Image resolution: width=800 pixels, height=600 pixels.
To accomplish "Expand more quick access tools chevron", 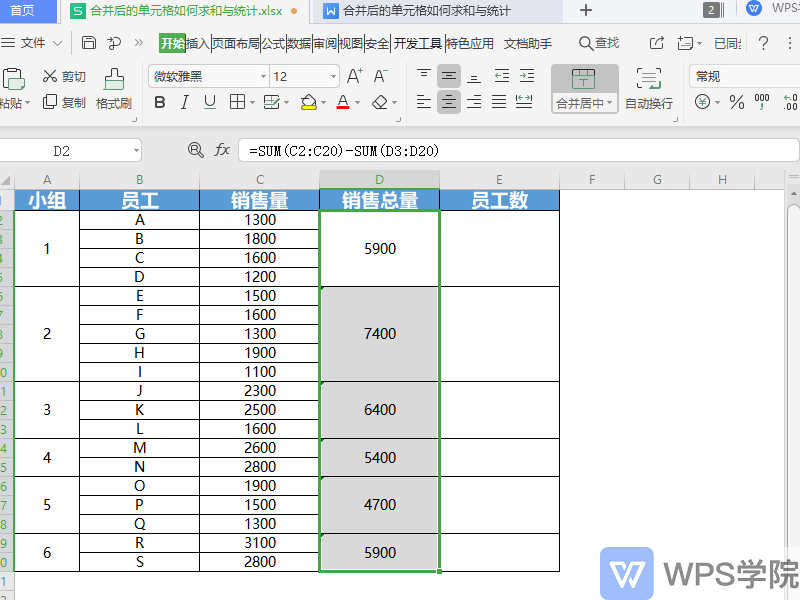I will tap(139, 43).
